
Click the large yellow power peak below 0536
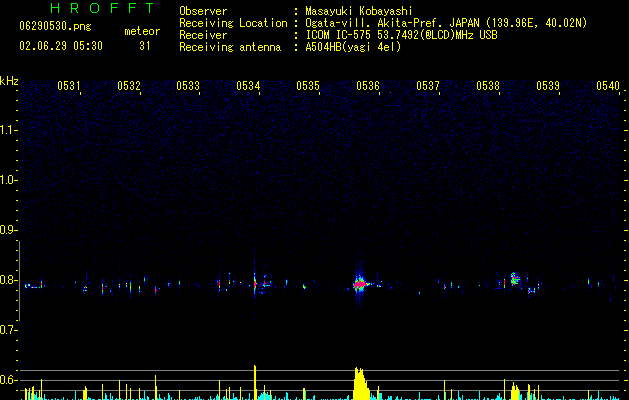(x=360, y=383)
